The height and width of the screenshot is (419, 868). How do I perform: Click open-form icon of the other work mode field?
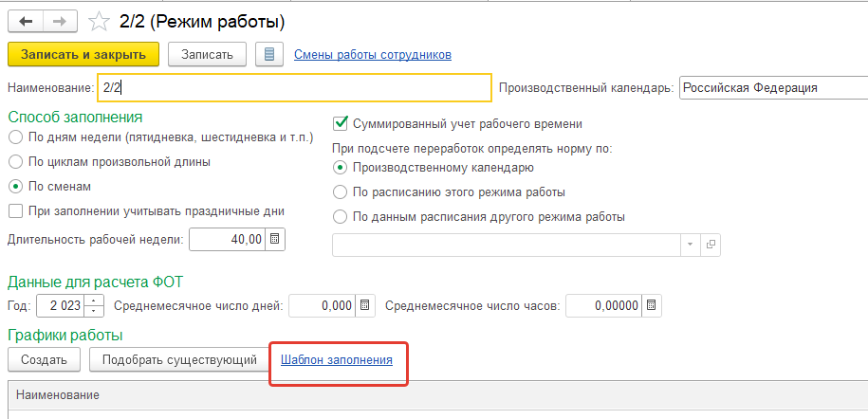pyautogui.click(x=711, y=244)
